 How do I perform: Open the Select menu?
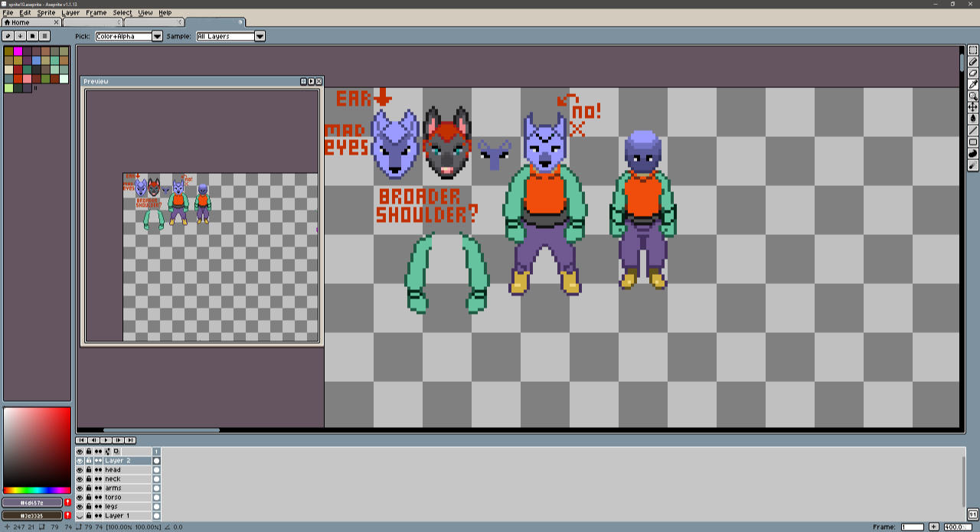(122, 13)
